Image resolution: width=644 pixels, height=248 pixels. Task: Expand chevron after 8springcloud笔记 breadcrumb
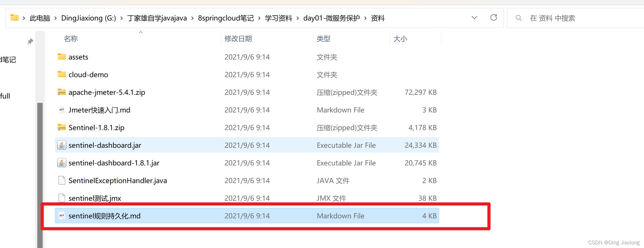(259, 18)
